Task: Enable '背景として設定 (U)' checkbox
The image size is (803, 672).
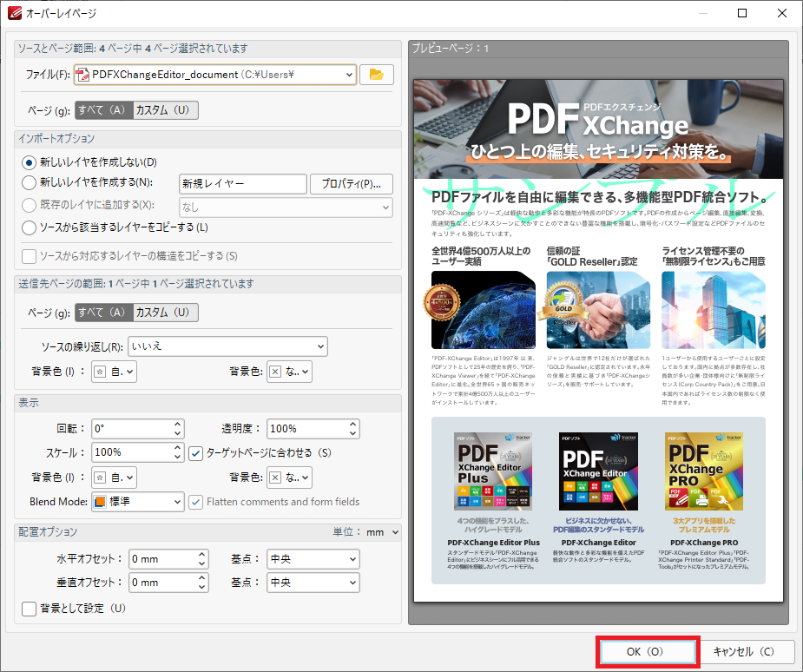Action: [30, 609]
